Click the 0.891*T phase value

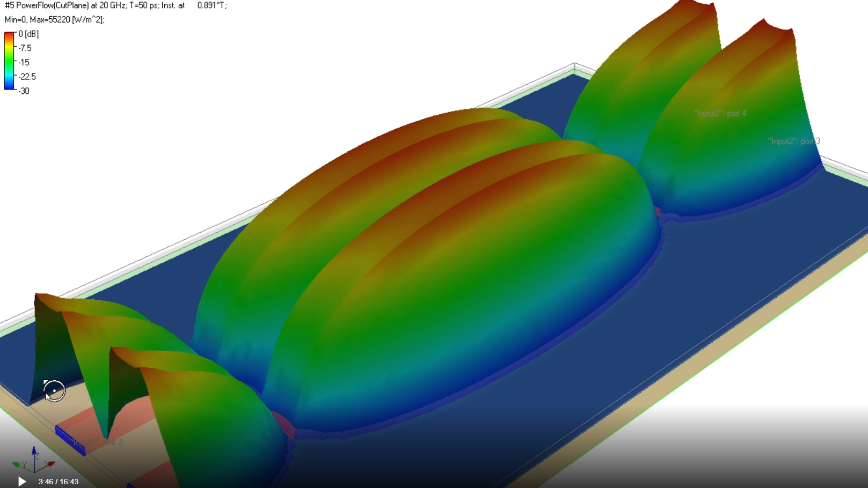coord(211,5)
